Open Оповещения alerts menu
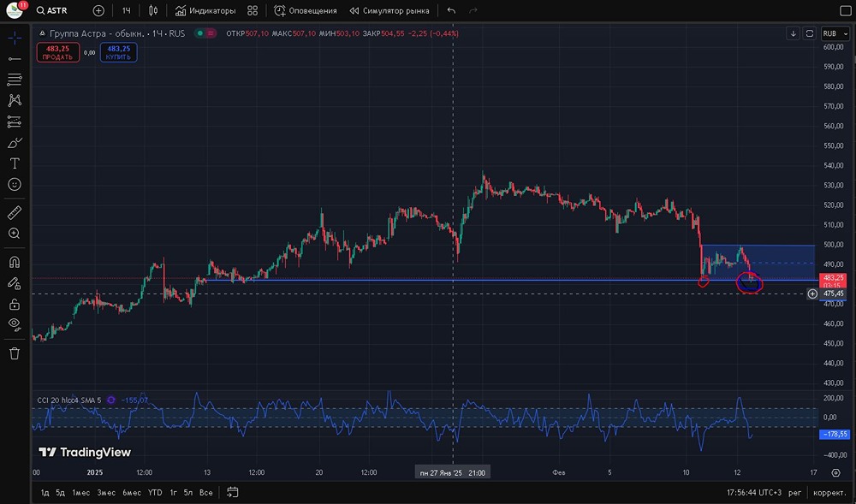The width and height of the screenshot is (856, 504). click(x=306, y=11)
